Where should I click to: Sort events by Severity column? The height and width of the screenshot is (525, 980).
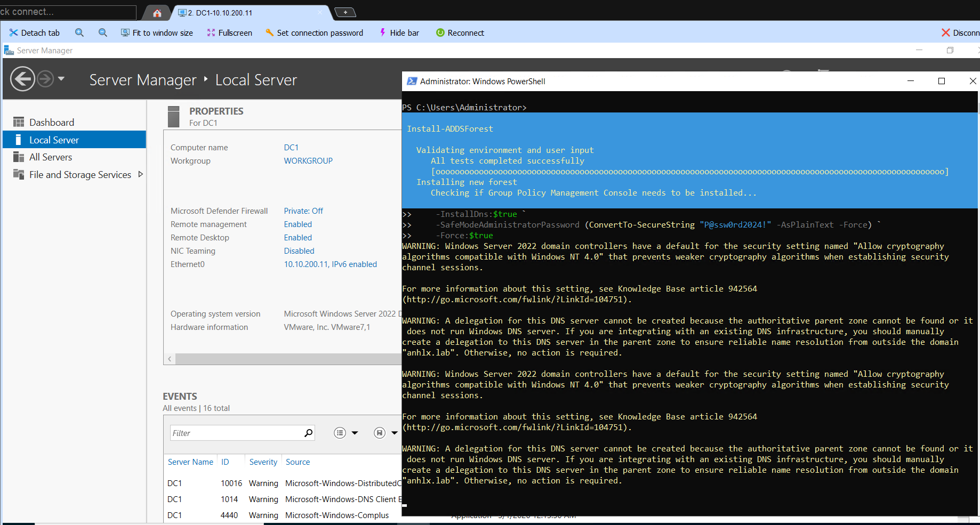[263, 462]
